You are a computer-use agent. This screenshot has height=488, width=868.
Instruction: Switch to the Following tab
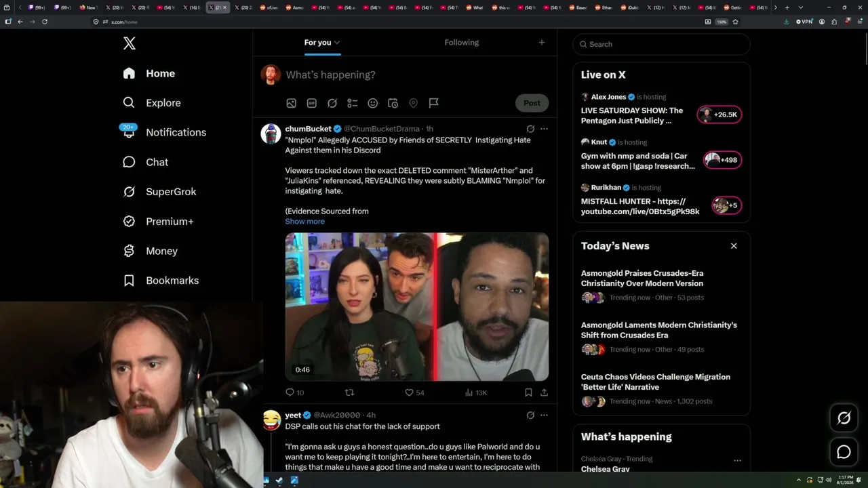(x=462, y=43)
